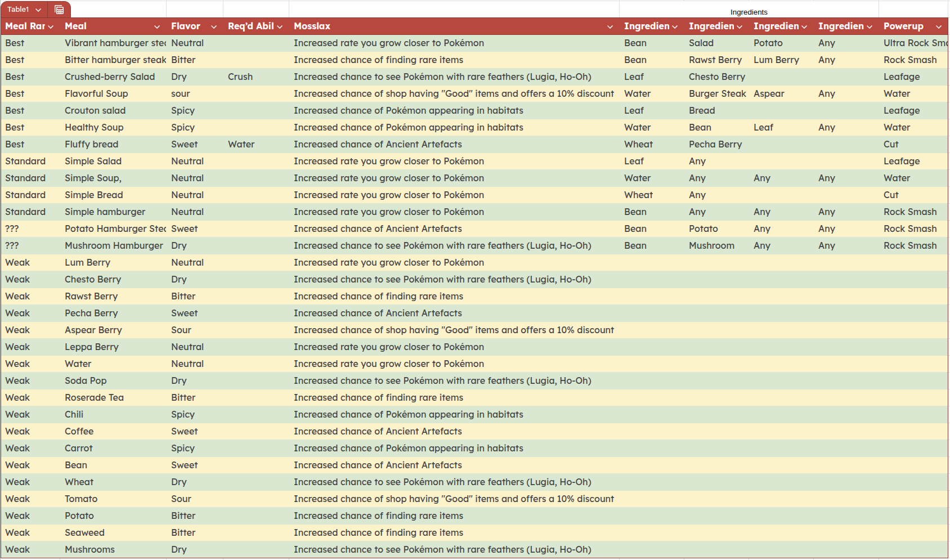
Task: Select the Burger Steak ingredient cell
Action: click(x=716, y=93)
